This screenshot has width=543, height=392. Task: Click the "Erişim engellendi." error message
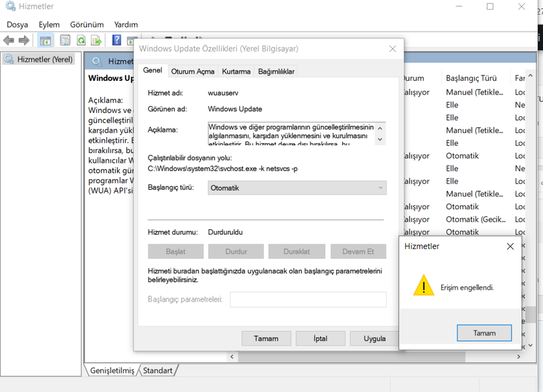tap(467, 288)
